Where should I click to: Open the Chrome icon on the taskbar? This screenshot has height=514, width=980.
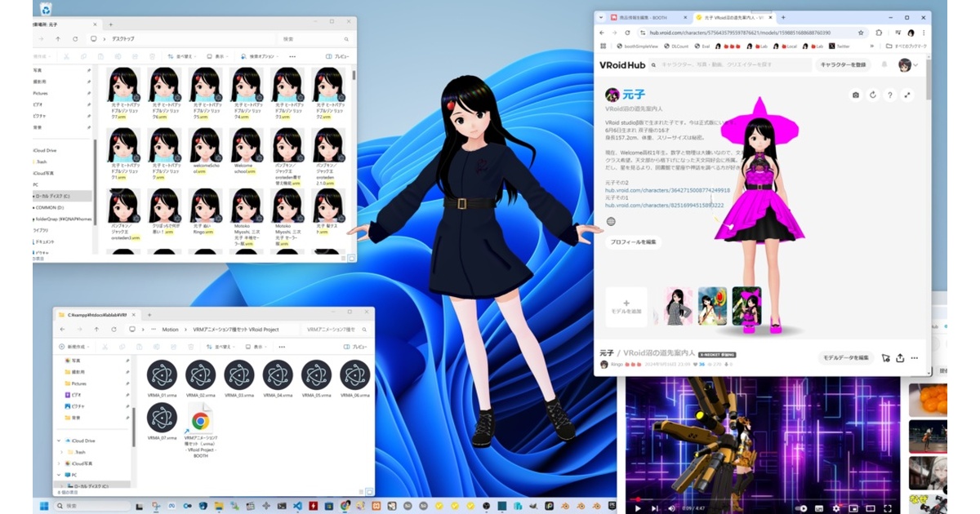tap(345, 507)
